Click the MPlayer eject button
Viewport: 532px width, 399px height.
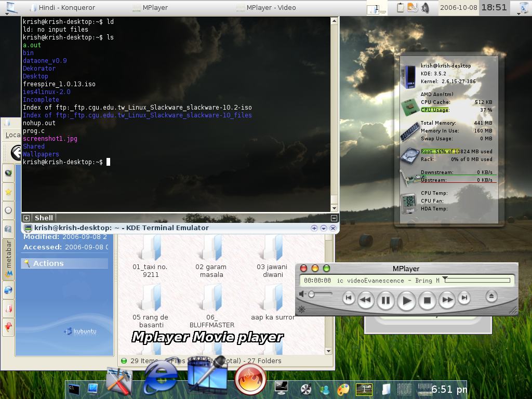pos(491,296)
